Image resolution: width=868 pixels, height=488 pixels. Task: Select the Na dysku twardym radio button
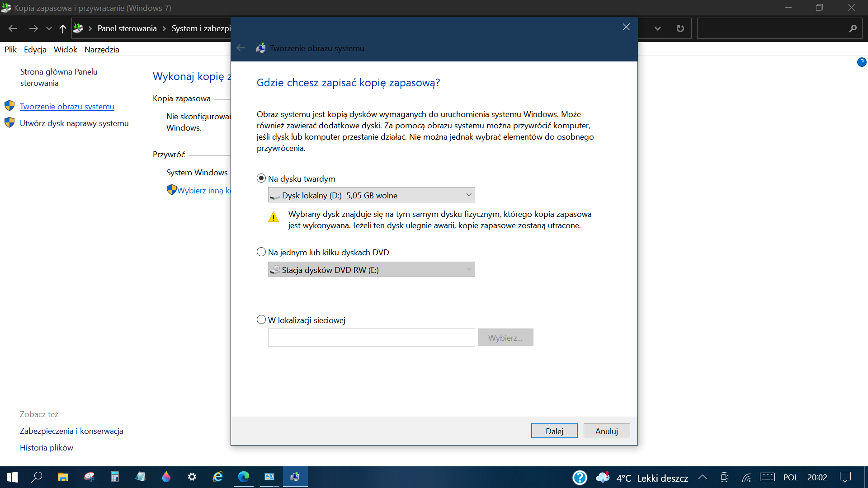click(x=261, y=178)
